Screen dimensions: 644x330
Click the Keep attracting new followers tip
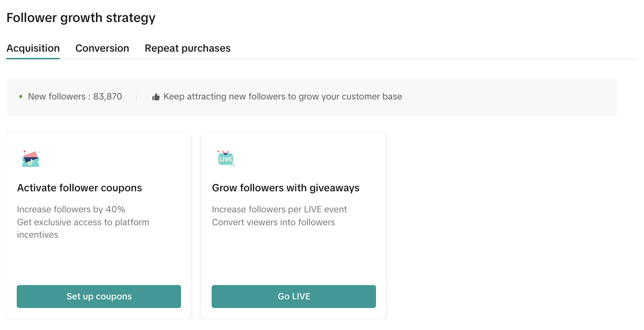282,97
